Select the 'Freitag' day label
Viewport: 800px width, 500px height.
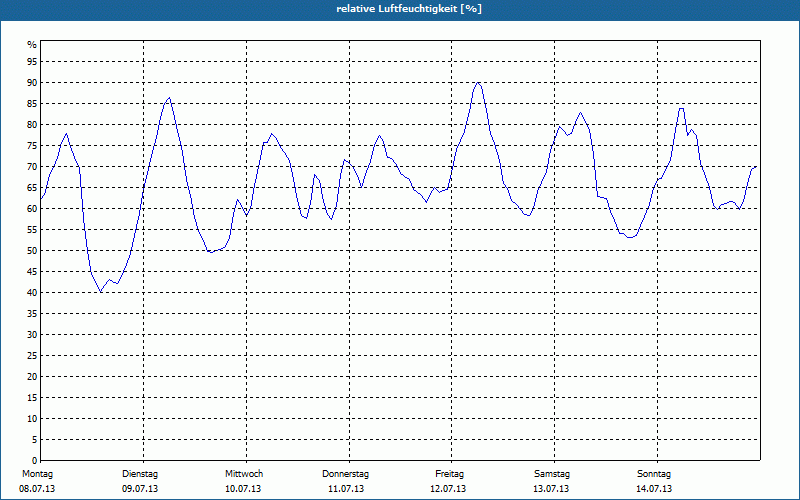click(449, 474)
